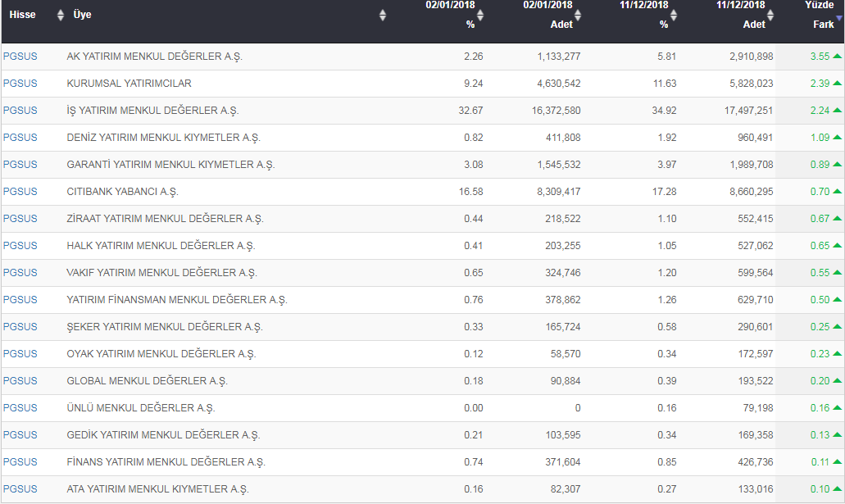Screen dimensions: 845x504
Task: Select OYAK YATIRIM MENKUL DEĞERLER A.Ş. name
Action: click(161, 353)
